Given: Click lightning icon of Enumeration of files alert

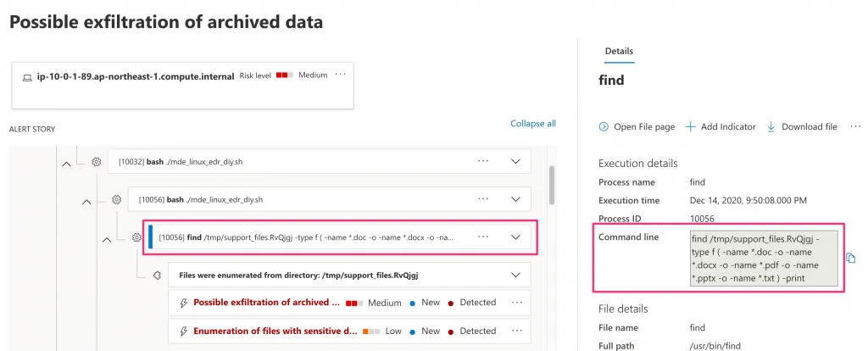Looking at the screenshot, I should click(x=183, y=331).
